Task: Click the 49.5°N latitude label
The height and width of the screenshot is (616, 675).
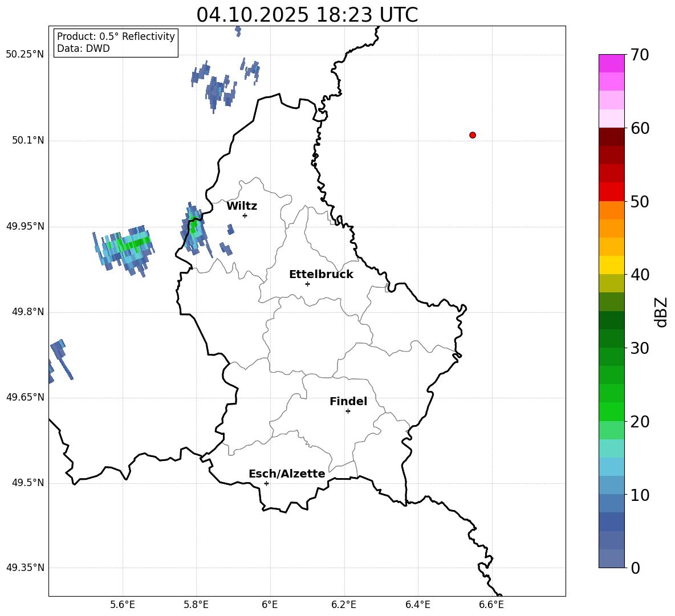Action: point(28,483)
